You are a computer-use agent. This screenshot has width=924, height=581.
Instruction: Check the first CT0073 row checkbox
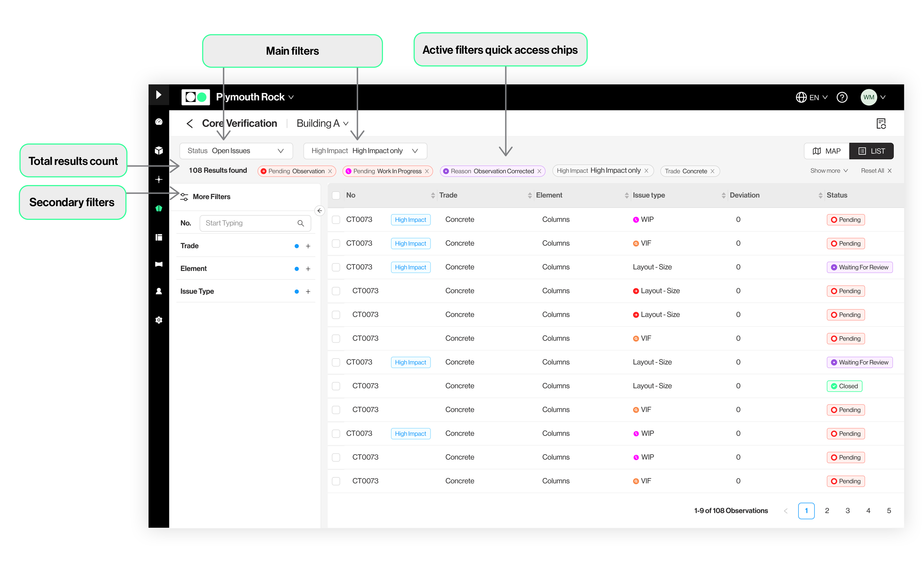[x=336, y=220]
